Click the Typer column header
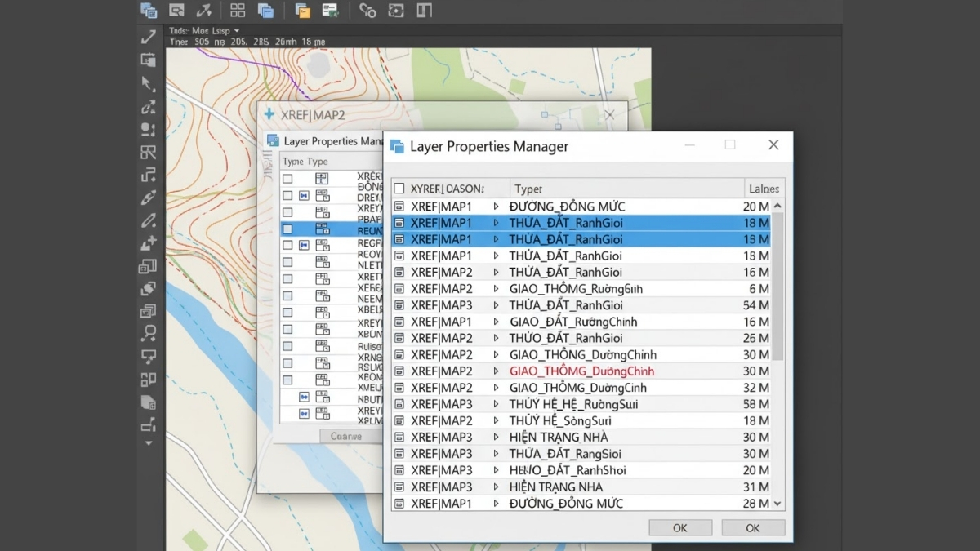The image size is (980, 551). coord(528,189)
